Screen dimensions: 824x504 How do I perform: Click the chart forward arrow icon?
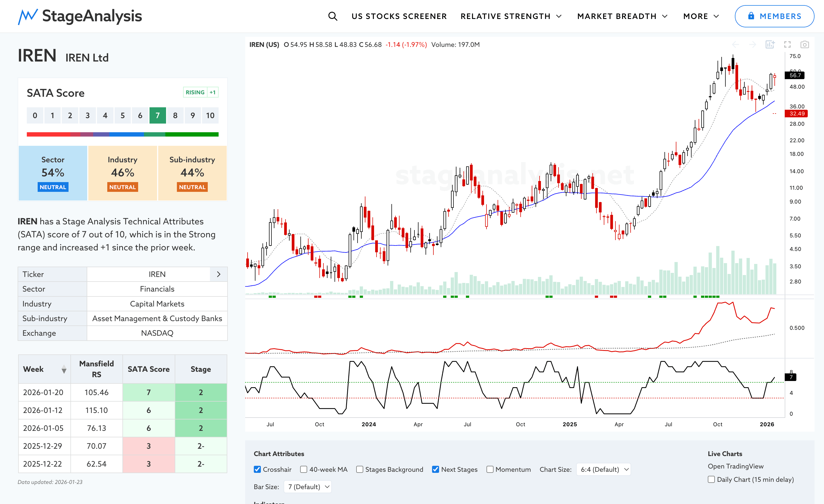click(x=752, y=44)
